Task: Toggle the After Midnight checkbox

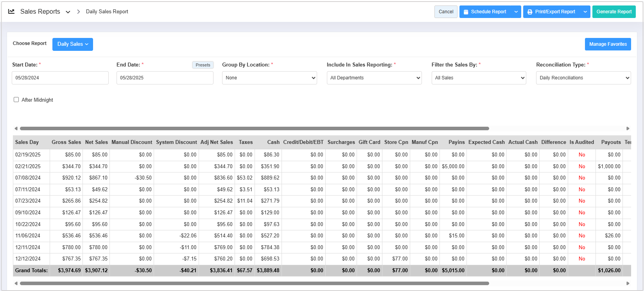Action: (x=16, y=100)
